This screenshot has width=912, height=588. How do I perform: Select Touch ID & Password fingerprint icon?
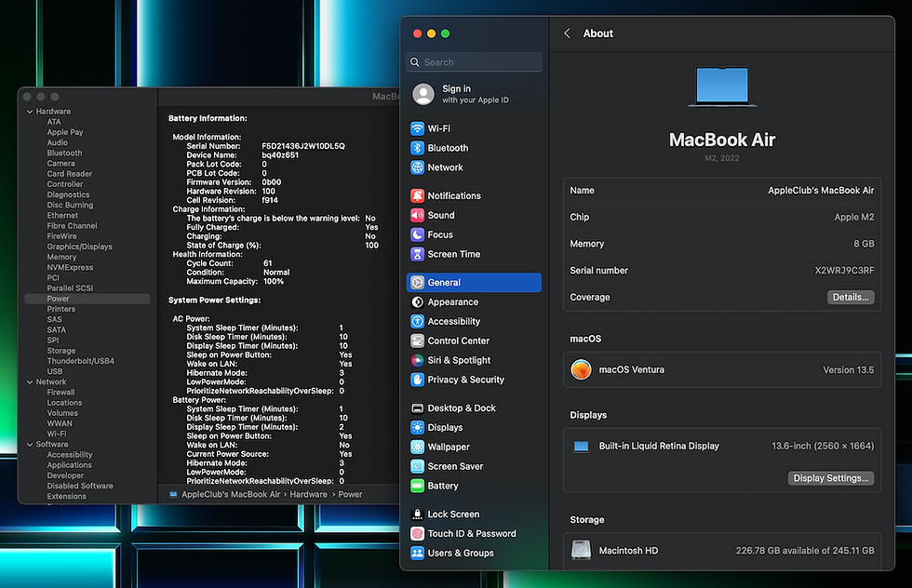pyautogui.click(x=417, y=534)
